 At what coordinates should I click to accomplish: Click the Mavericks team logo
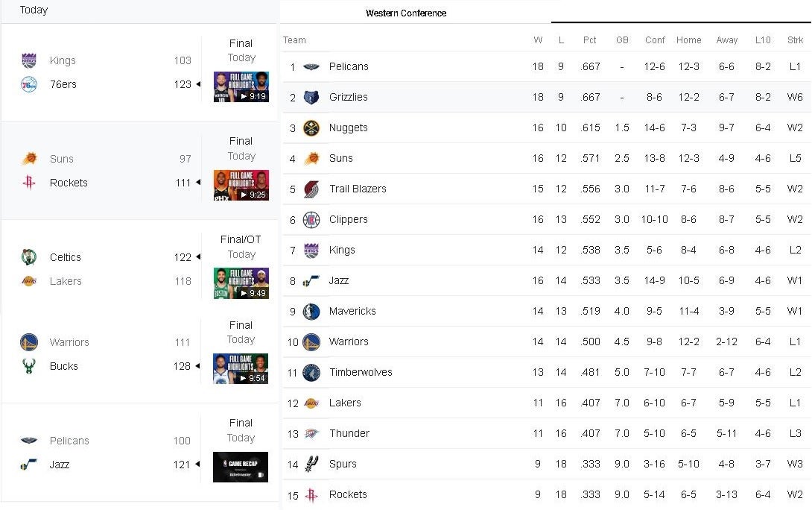click(311, 312)
